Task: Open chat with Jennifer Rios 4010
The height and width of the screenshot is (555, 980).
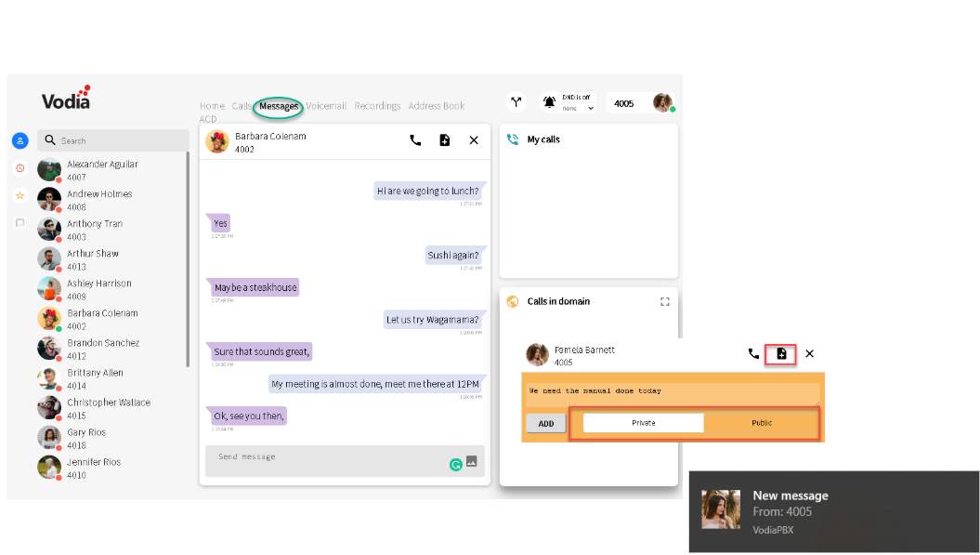Action: coord(111,468)
